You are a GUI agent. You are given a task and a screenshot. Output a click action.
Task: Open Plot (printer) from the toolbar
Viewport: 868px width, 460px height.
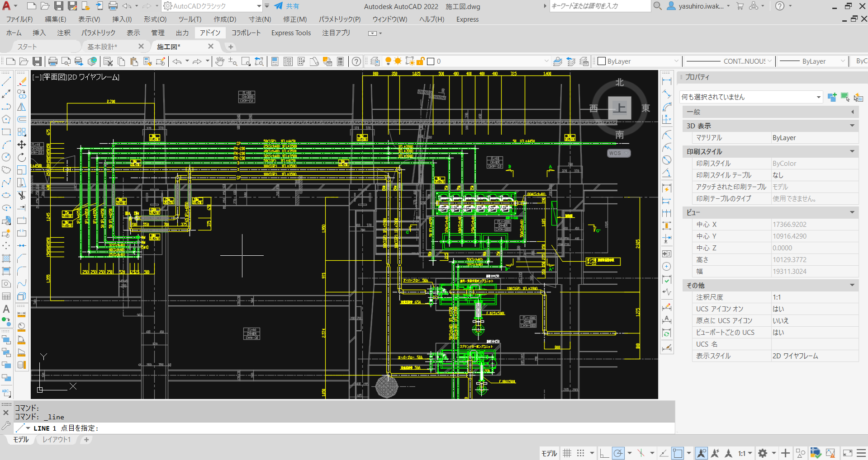53,61
